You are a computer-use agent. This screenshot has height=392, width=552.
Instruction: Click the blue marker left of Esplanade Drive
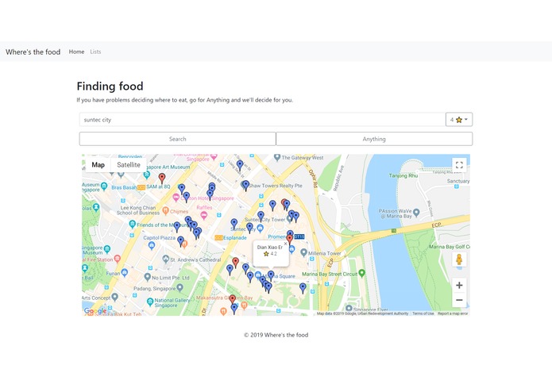[x=230, y=270]
